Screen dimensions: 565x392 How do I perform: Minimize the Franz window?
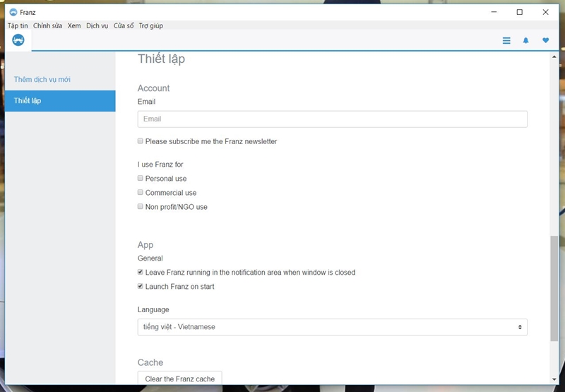(494, 12)
